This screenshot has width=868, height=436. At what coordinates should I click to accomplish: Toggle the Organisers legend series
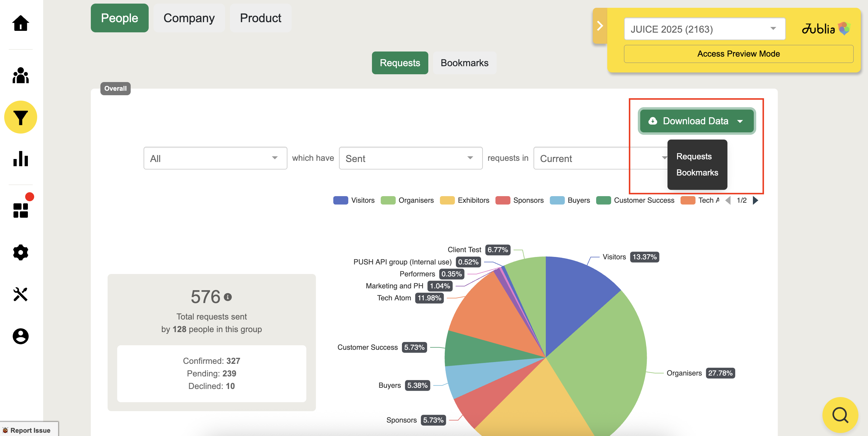tap(407, 200)
